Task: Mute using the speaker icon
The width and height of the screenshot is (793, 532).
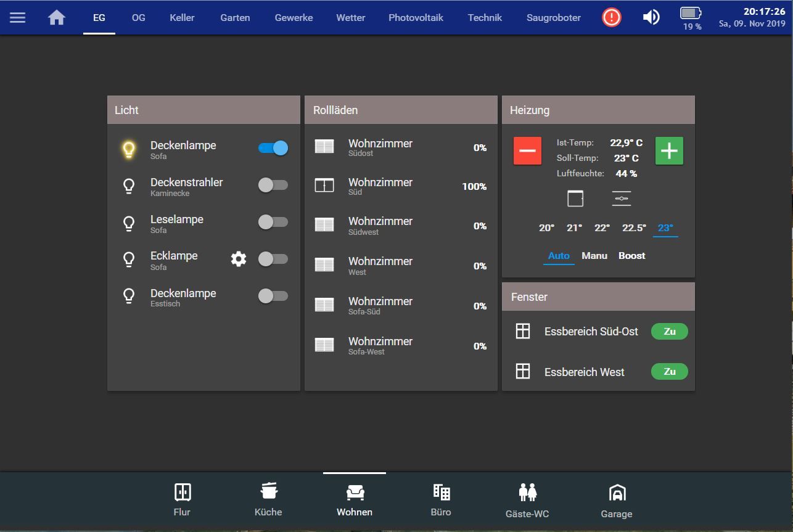Action: pyautogui.click(x=651, y=17)
